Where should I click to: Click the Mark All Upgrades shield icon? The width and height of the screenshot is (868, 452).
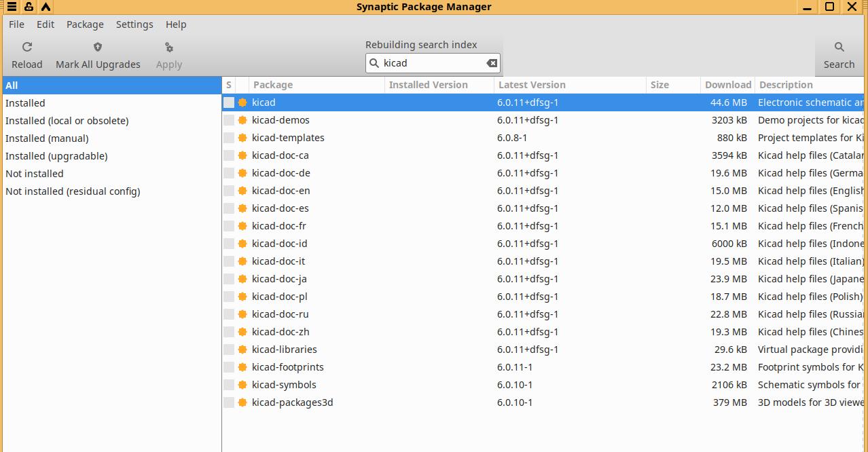pyautogui.click(x=98, y=47)
